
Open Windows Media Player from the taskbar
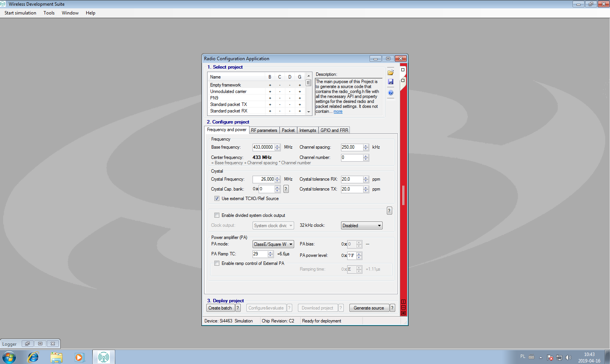pyautogui.click(x=79, y=357)
